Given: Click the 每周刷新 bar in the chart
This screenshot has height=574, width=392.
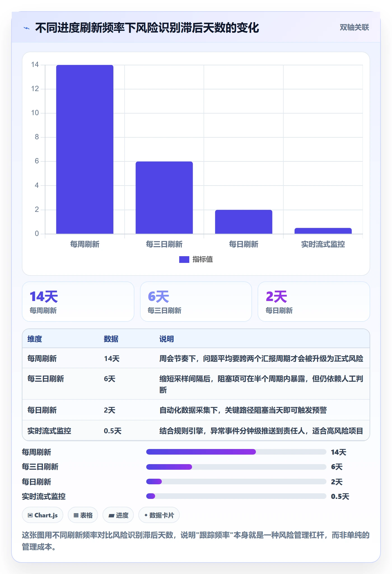Looking at the screenshot, I should pyautogui.click(x=85, y=149).
